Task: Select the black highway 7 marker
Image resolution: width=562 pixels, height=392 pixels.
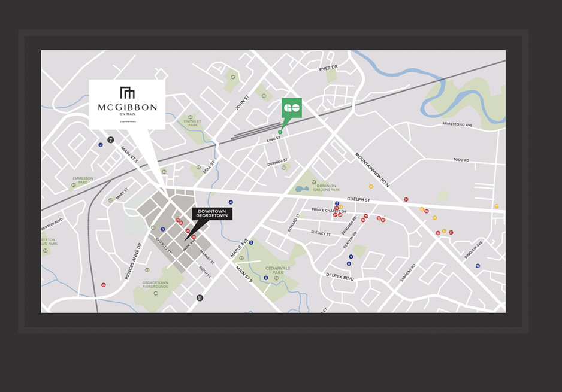Action: click(111, 140)
